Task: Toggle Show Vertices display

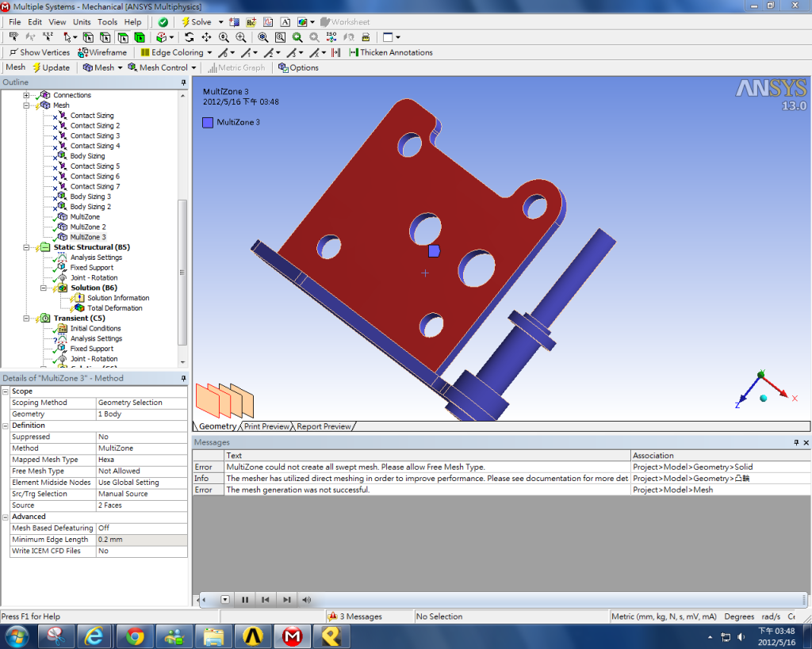Action: pos(40,52)
